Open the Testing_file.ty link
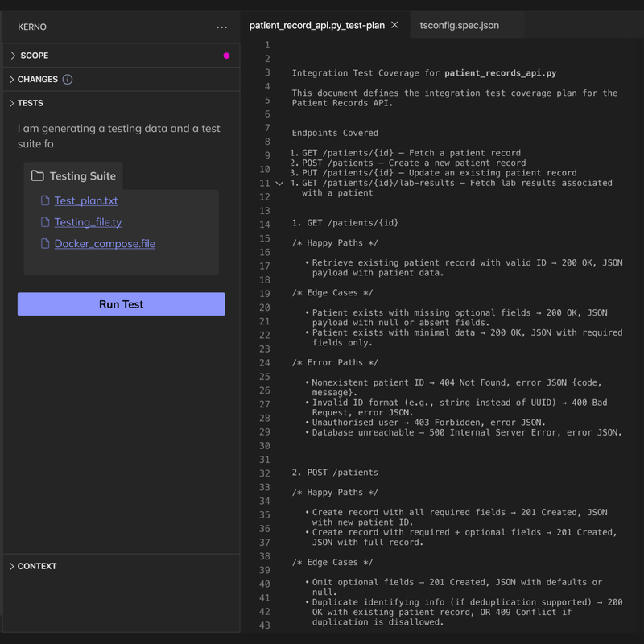The image size is (644, 644). point(89,222)
